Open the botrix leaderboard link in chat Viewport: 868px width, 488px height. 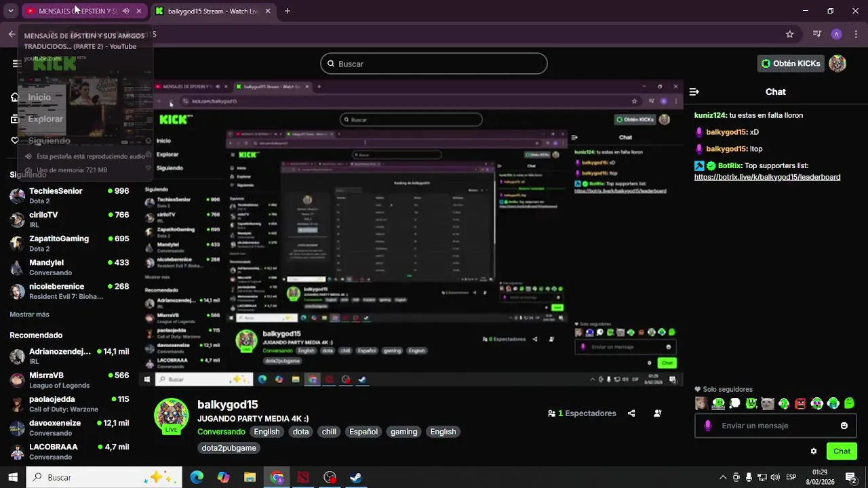(x=767, y=178)
